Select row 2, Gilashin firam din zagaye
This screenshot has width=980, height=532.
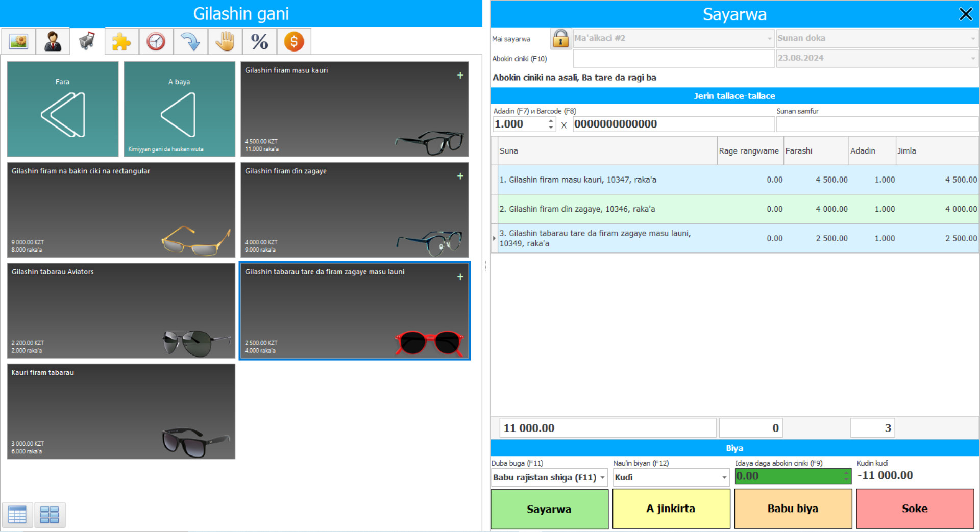tap(664, 209)
